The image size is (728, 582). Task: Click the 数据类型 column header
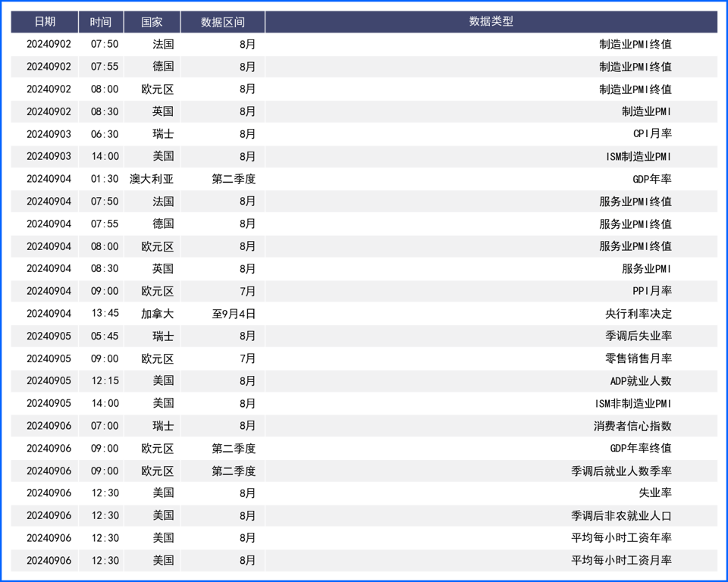point(491,22)
